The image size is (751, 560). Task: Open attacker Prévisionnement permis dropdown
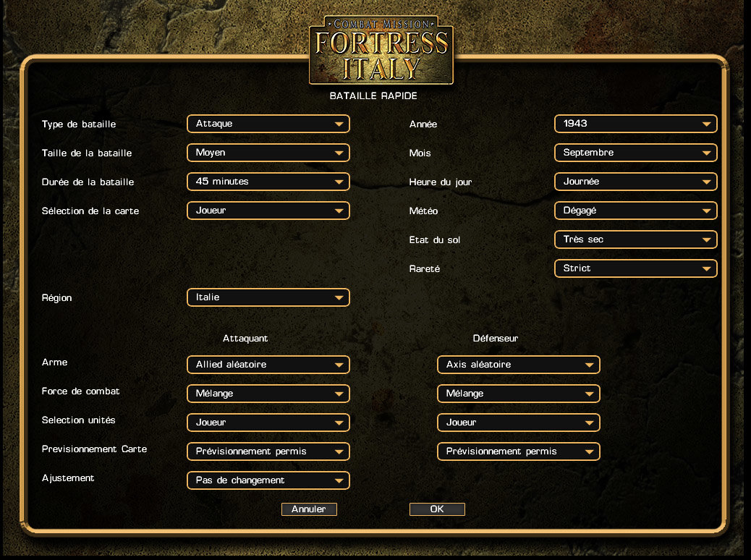[x=268, y=451]
